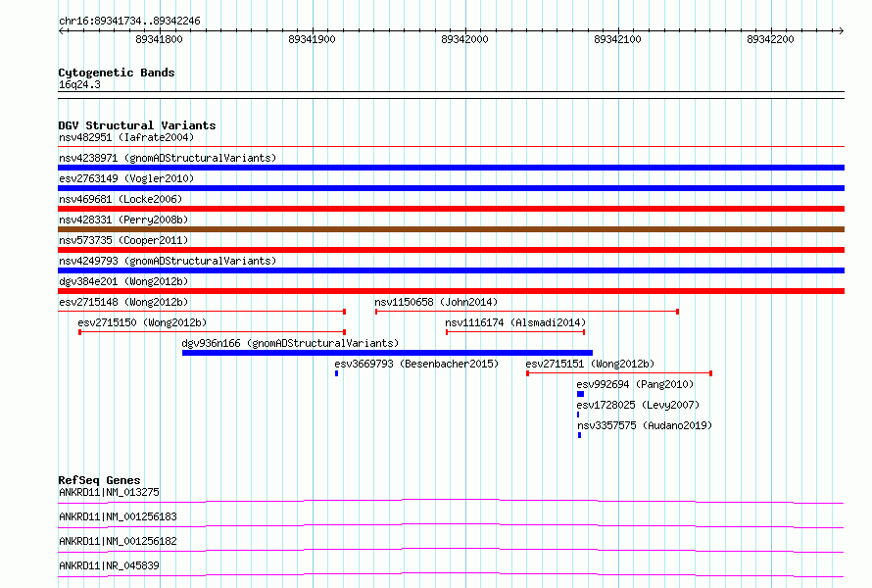This screenshot has width=872, height=588.
Task: Click the magenta line of ANKRD11|NM_001256182
Action: [x=451, y=550]
